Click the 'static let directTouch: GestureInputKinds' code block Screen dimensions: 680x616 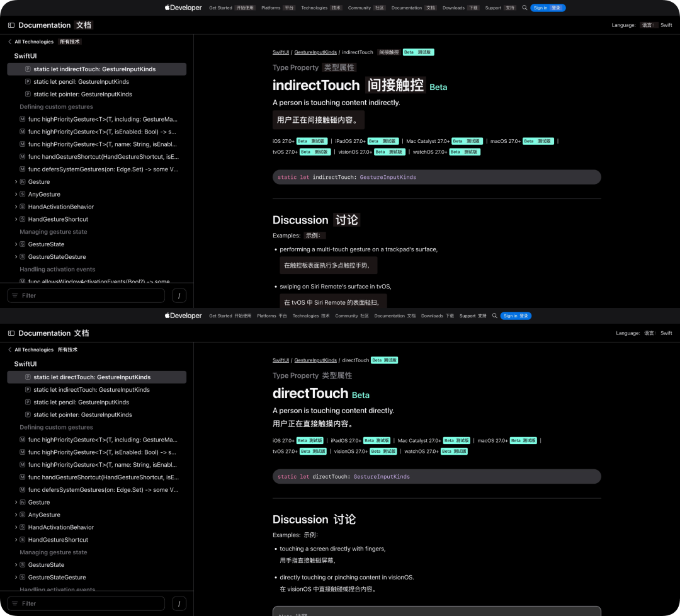[x=437, y=476]
